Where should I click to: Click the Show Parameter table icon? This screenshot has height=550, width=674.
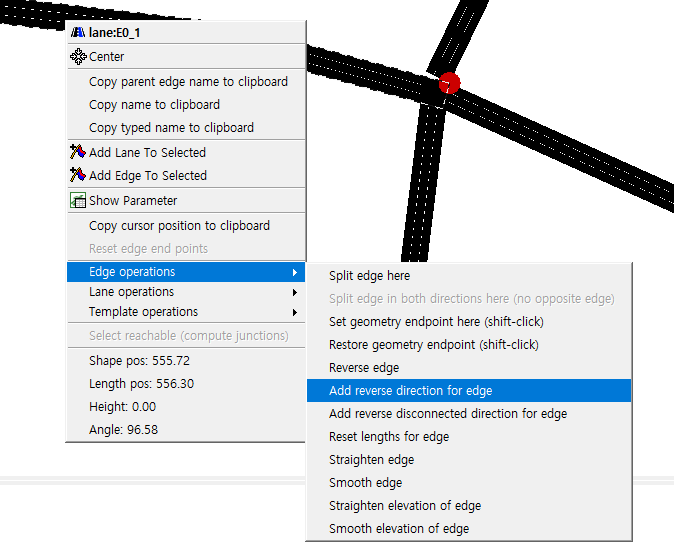[x=78, y=200]
